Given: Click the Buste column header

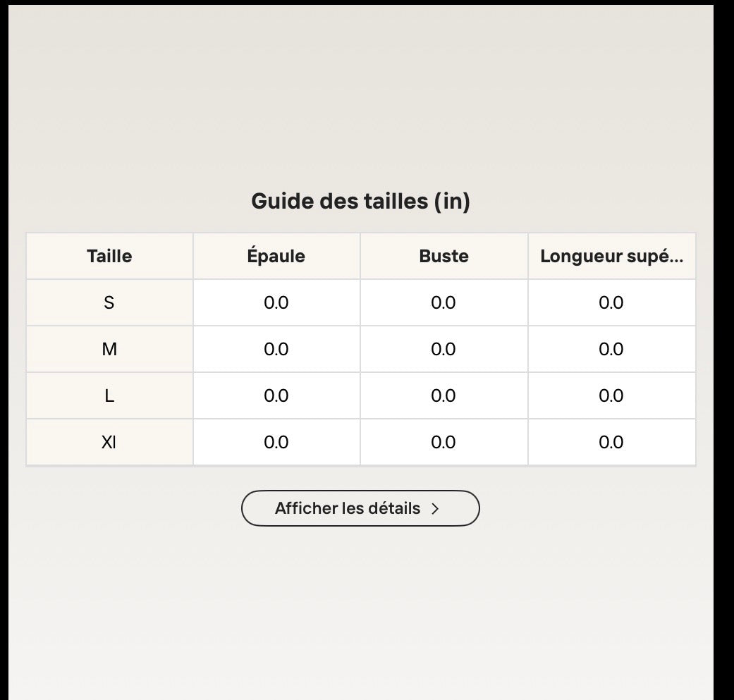Looking at the screenshot, I should [444, 256].
